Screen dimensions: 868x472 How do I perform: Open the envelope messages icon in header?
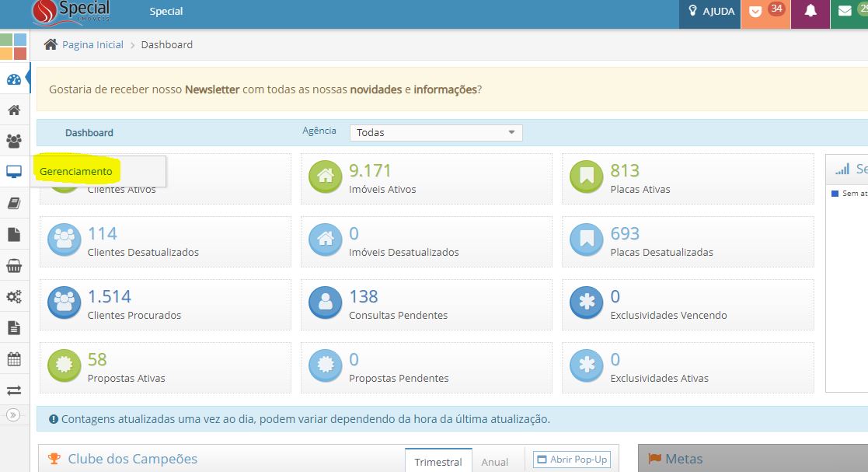[846, 12]
